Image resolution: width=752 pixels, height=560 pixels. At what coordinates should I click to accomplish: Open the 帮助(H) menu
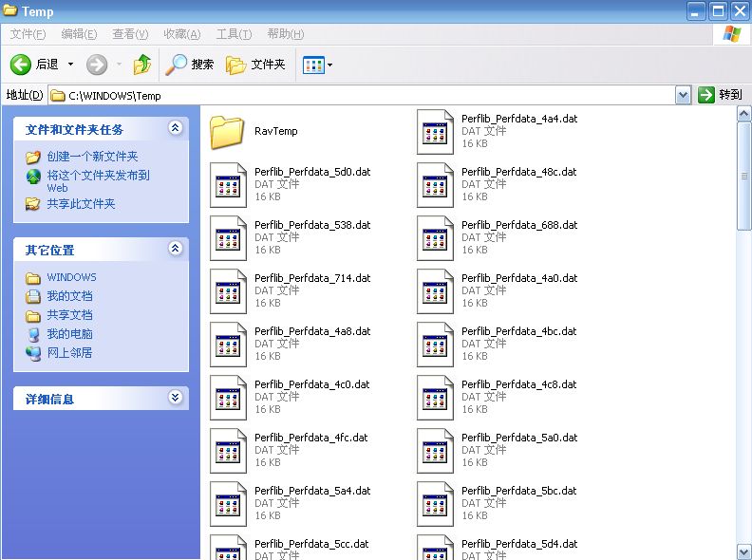[x=286, y=34]
